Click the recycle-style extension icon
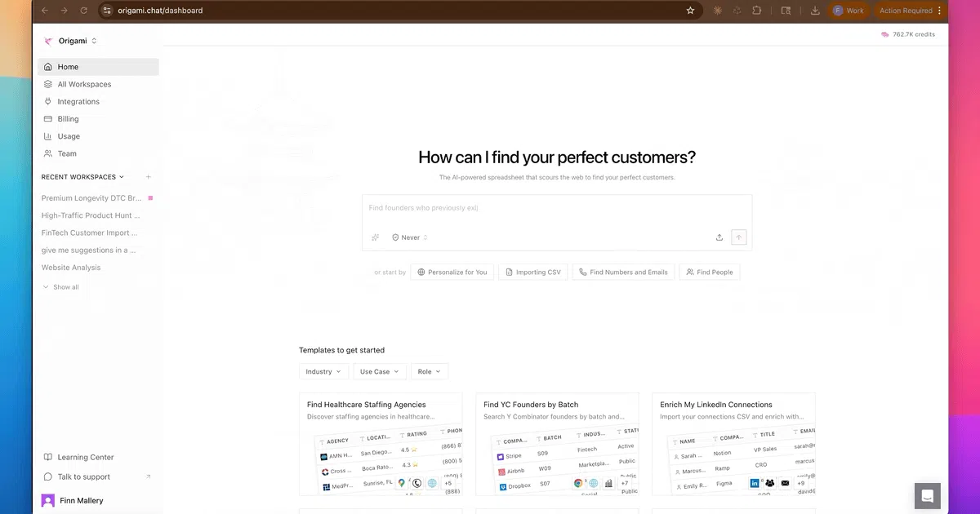980x514 pixels. click(x=737, y=11)
